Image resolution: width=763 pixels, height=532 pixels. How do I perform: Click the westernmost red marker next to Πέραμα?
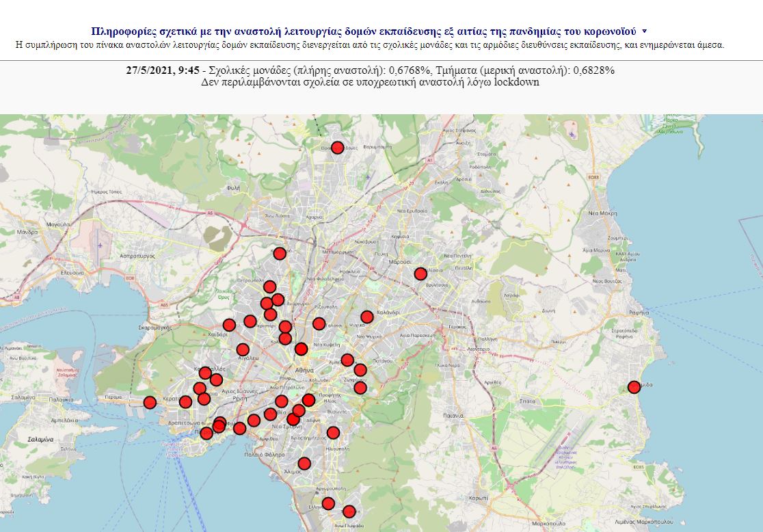pos(150,402)
